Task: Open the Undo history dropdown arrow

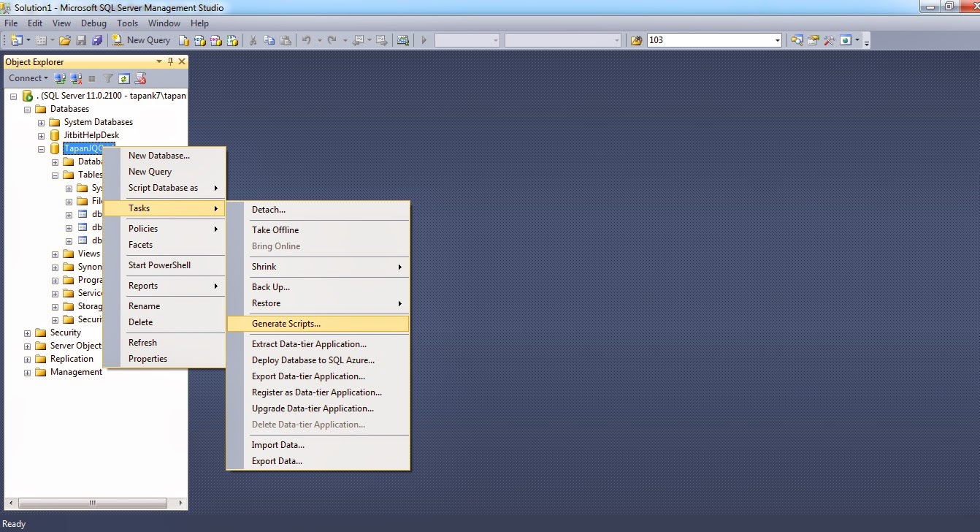Action: [x=319, y=40]
